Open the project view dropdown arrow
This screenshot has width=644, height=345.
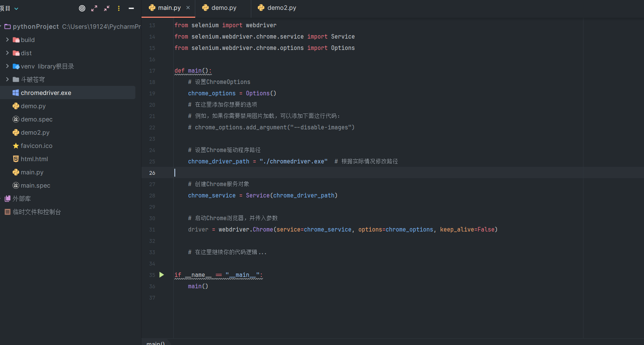tap(16, 9)
